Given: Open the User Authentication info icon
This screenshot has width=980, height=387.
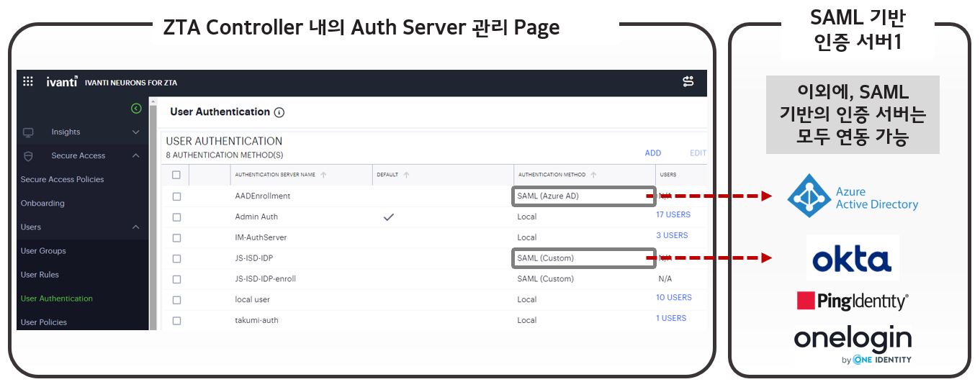Looking at the screenshot, I should pyautogui.click(x=279, y=112).
